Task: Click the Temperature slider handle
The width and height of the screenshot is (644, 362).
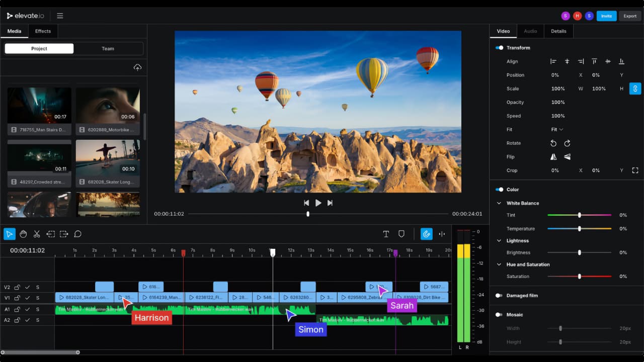Action: (580, 229)
